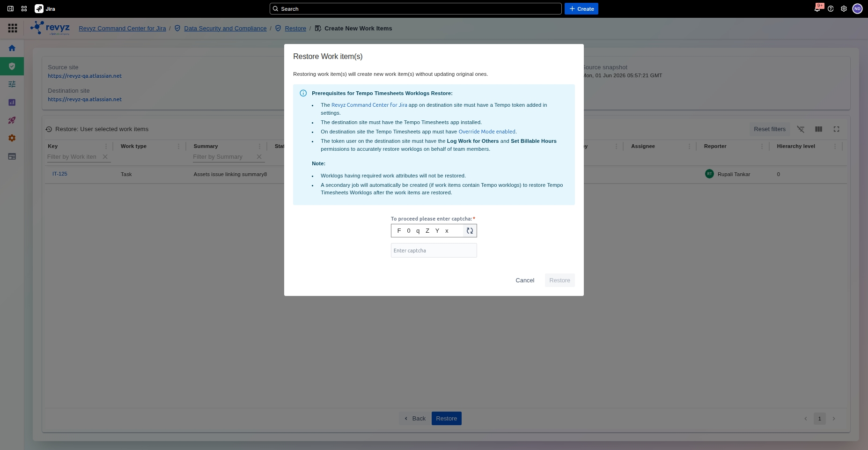868x450 pixels.
Task: Click the Work type column header
Action: [133, 146]
